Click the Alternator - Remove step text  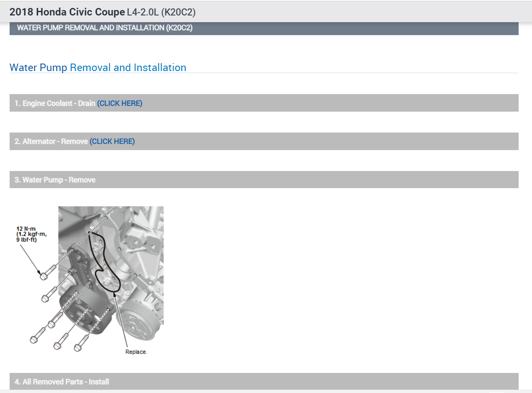51,141
